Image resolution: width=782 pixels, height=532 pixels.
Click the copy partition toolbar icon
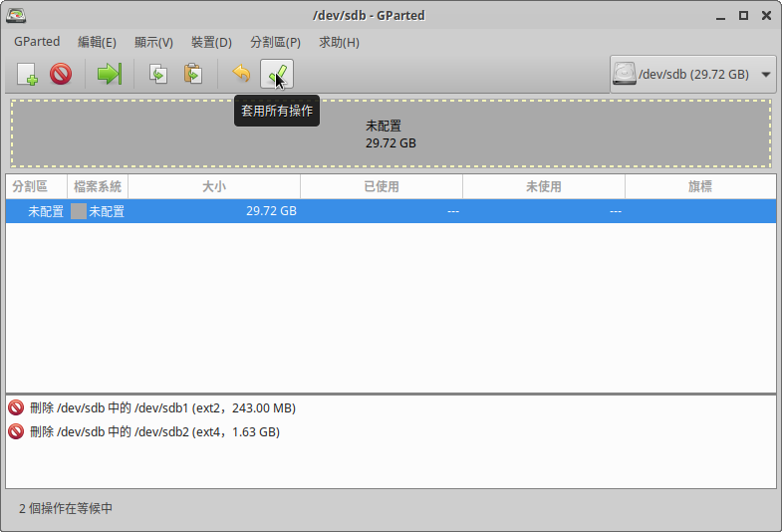157,74
